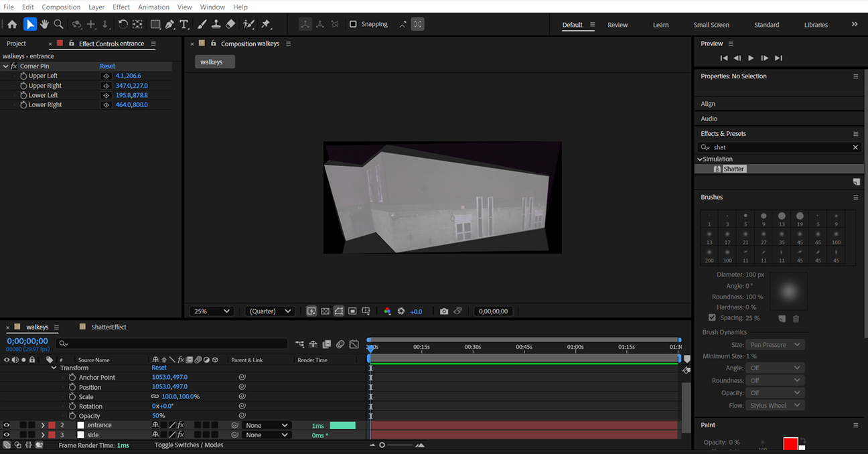
Task: Enable the Snapping checkbox
Action: [353, 24]
